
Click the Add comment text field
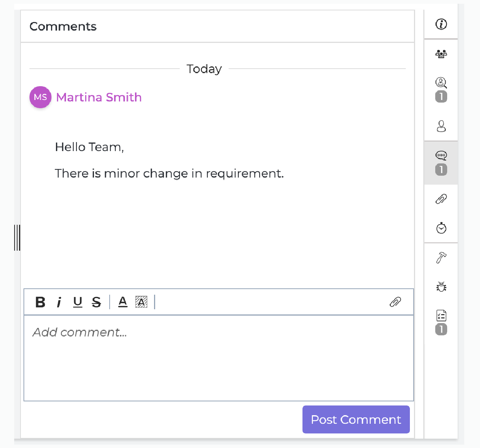click(219, 358)
